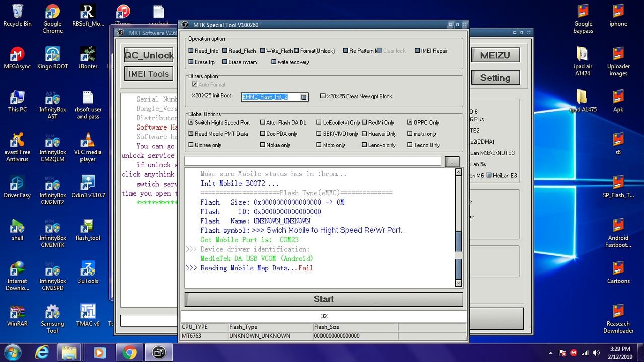Open the ipad air A1474 archive icon
Image resolution: width=644 pixels, height=362 pixels.
[x=583, y=61]
